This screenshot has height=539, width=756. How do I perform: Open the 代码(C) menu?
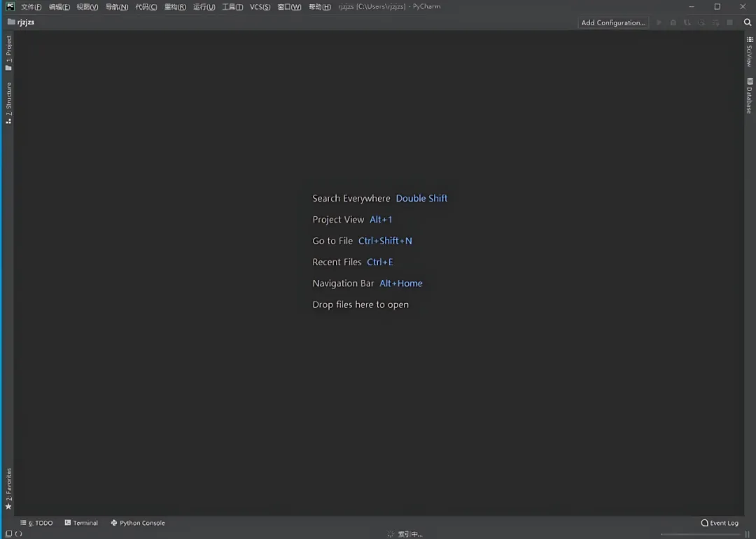[146, 7]
